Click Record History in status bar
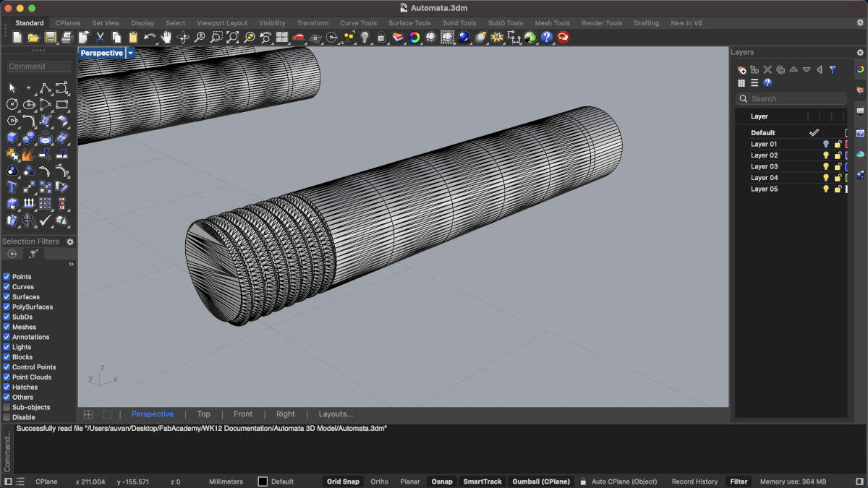868x488 pixels. pyautogui.click(x=694, y=481)
